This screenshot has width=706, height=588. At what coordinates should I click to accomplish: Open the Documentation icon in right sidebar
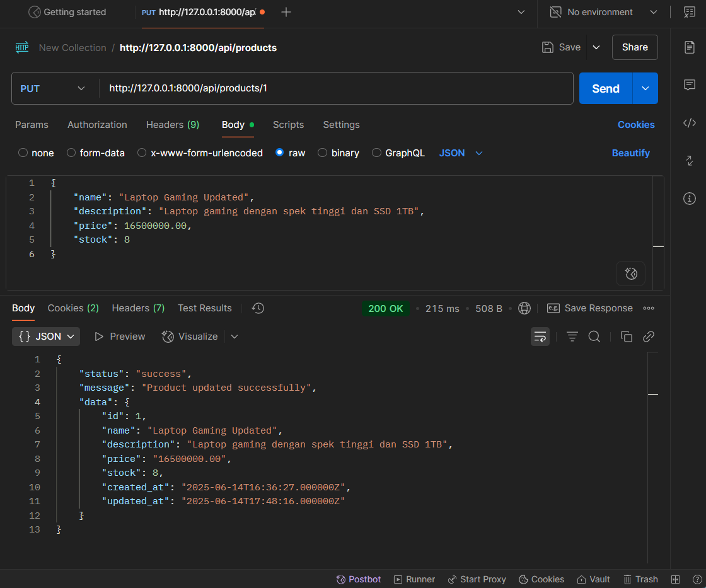tap(690, 47)
